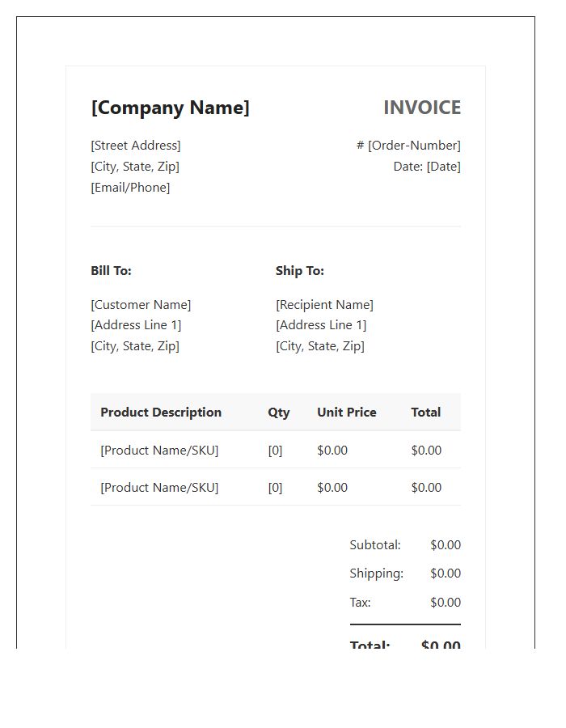Click the Ship To: label
The width and height of the screenshot is (566, 728).
pos(300,271)
